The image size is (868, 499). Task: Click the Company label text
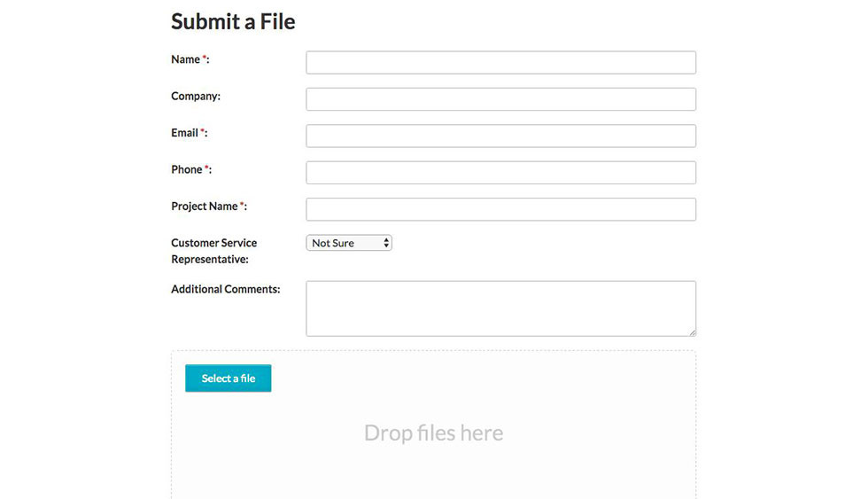(x=196, y=96)
